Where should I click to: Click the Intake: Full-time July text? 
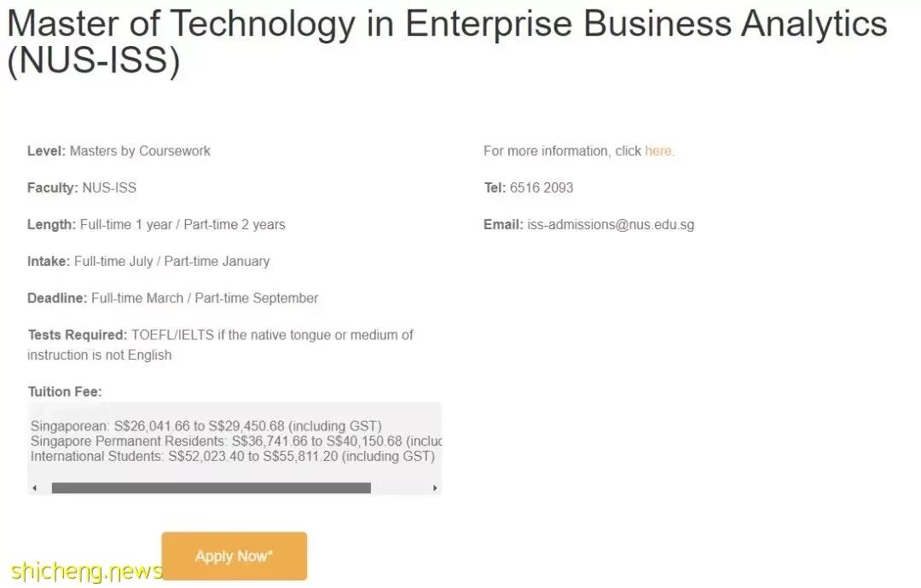coord(148,261)
